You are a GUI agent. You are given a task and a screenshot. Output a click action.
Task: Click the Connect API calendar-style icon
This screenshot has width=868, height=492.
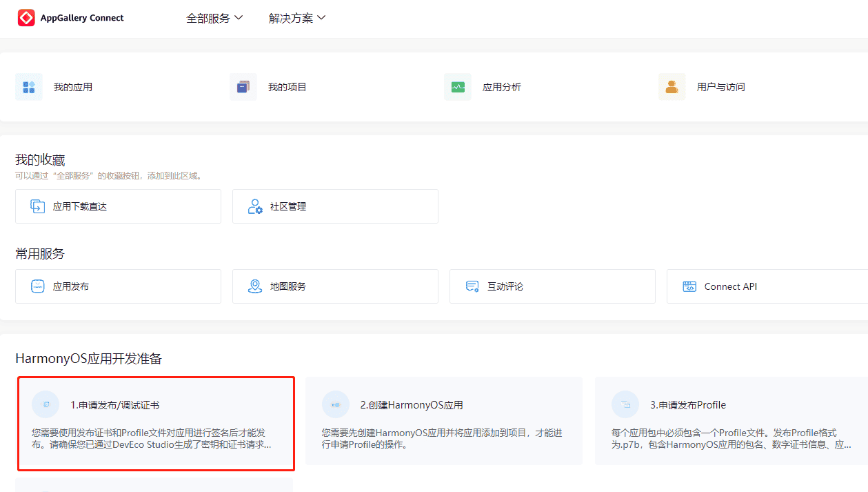689,286
